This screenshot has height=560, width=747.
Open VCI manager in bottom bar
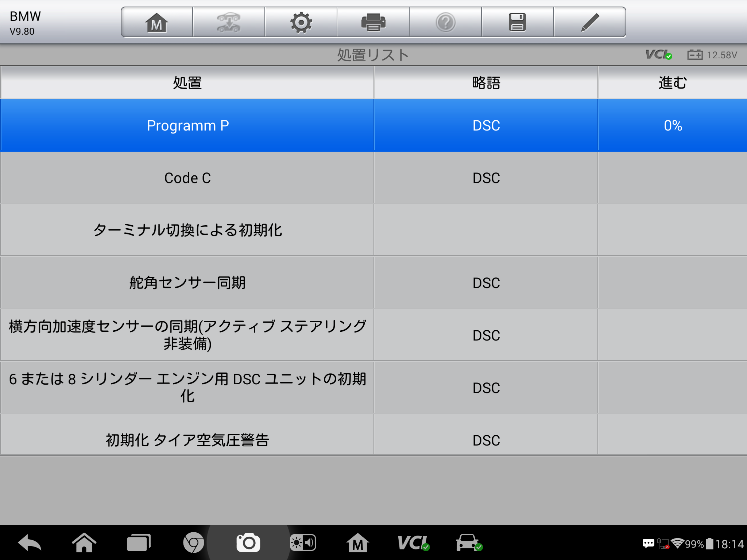pyautogui.click(x=413, y=543)
